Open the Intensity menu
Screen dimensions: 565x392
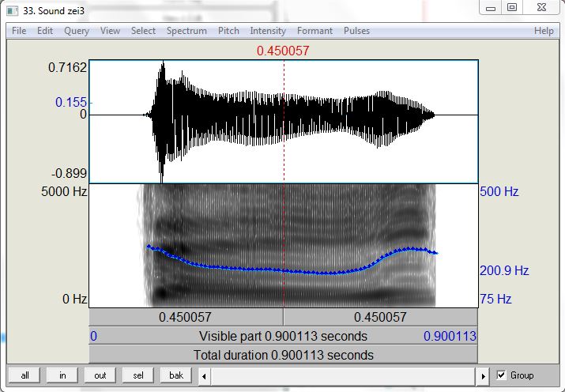click(268, 31)
